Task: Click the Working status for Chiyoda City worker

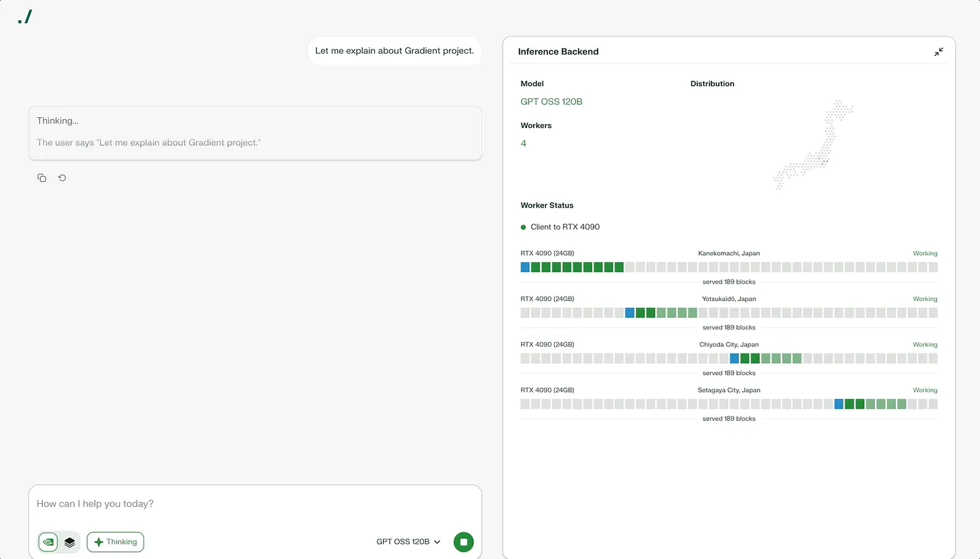Action: [x=925, y=345]
